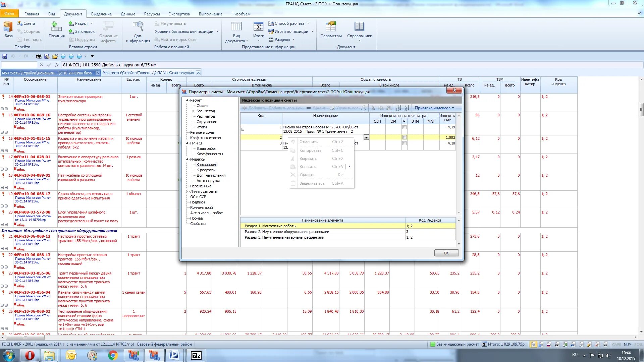
Task: Open Доп. информация from the ribbon
Action: [138, 32]
